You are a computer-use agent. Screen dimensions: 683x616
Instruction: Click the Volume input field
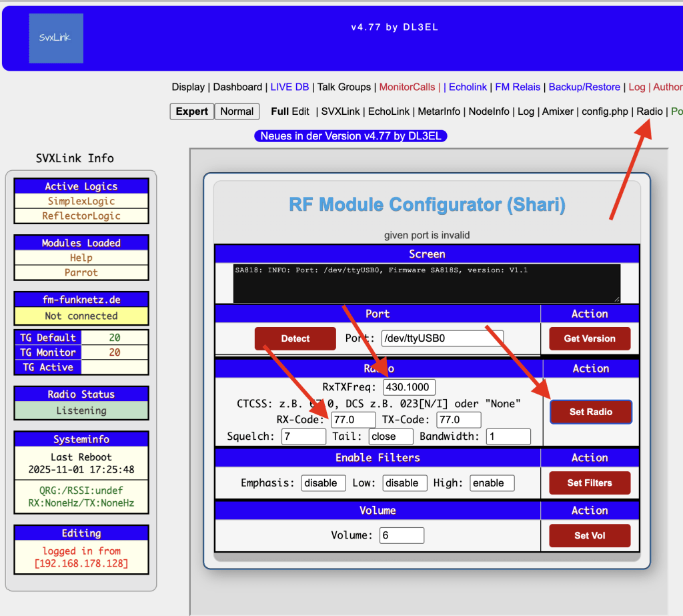[402, 535]
